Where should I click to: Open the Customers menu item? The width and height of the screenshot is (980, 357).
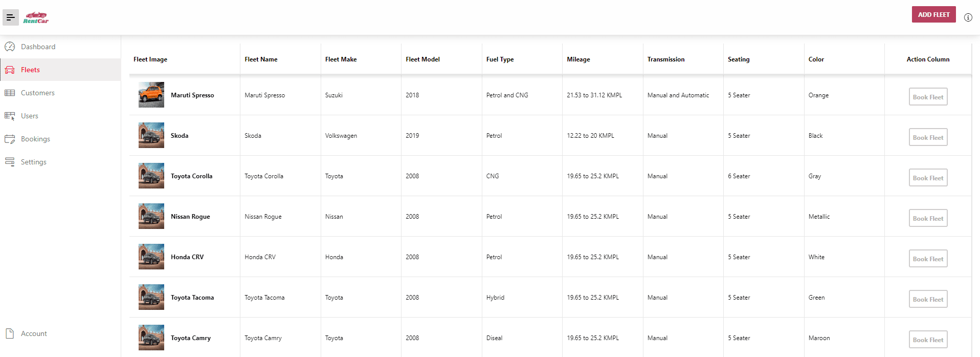(37, 93)
